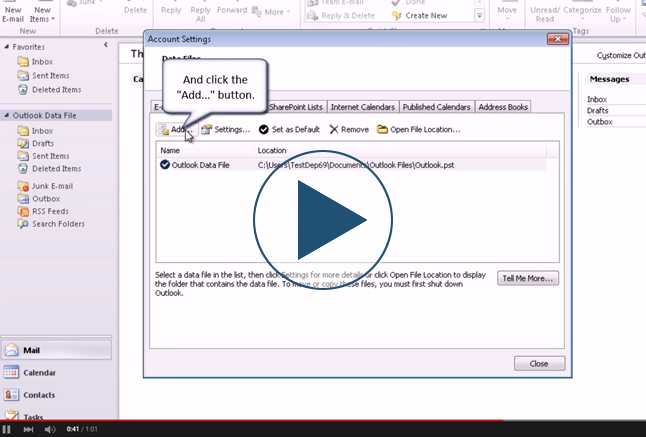The height and width of the screenshot is (437, 646).
Task: Click Unread/Read ribbon button
Action: click(545, 12)
